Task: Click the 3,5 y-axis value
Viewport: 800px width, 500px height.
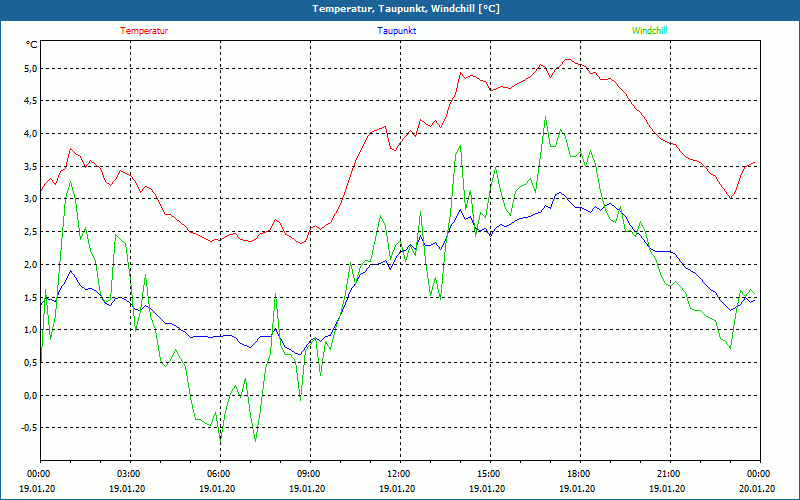Action: point(31,166)
